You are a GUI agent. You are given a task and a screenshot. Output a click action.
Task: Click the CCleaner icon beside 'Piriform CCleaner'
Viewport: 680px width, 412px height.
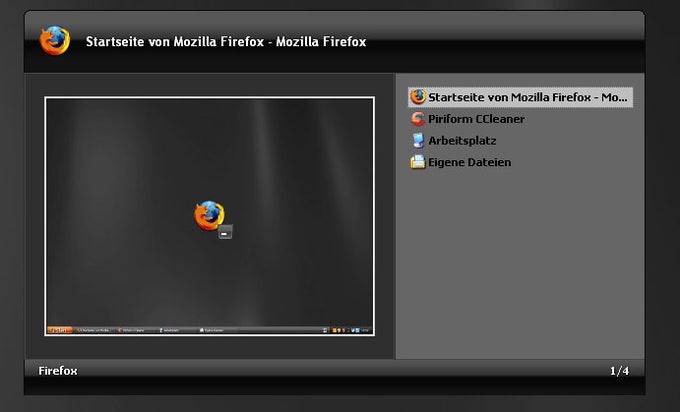pyautogui.click(x=418, y=119)
